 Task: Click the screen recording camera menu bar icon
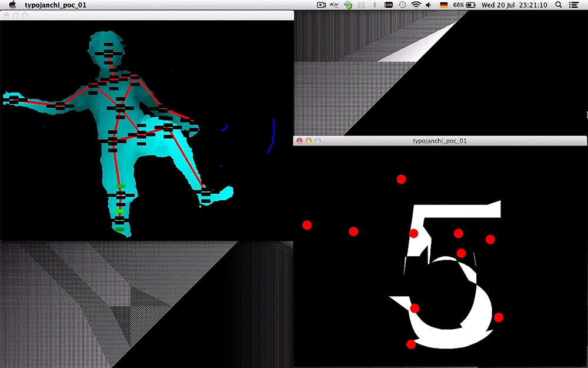click(x=322, y=5)
